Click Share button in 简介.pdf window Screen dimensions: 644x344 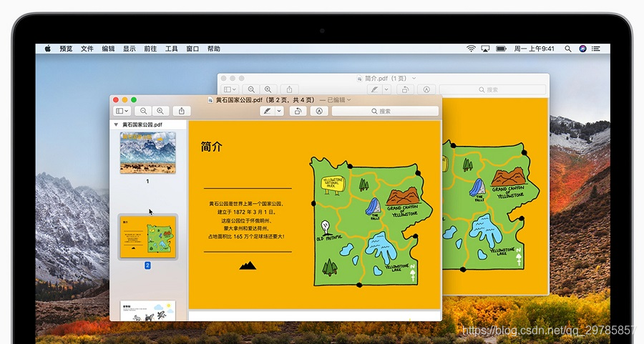289,89
